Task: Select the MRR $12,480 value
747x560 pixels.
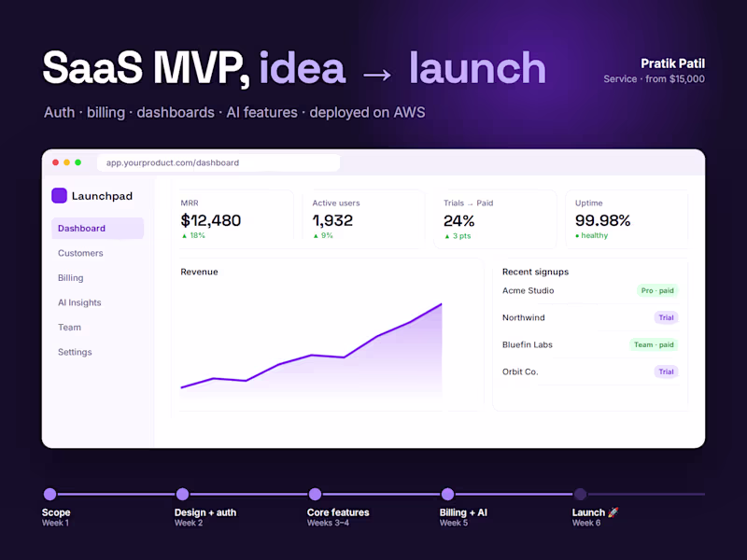Action: click(x=211, y=220)
